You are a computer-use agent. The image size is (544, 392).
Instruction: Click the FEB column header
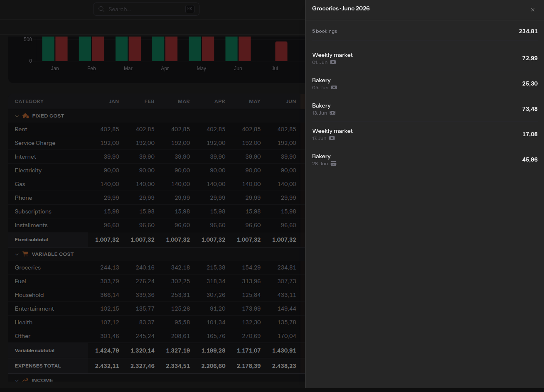coord(149,101)
